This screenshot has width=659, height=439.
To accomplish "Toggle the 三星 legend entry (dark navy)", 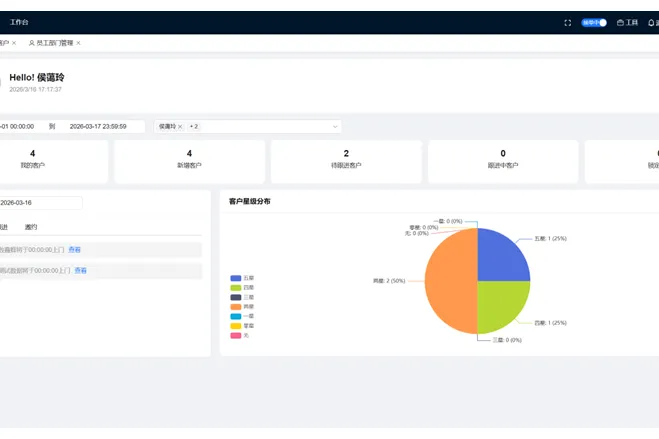I will 242,297.
